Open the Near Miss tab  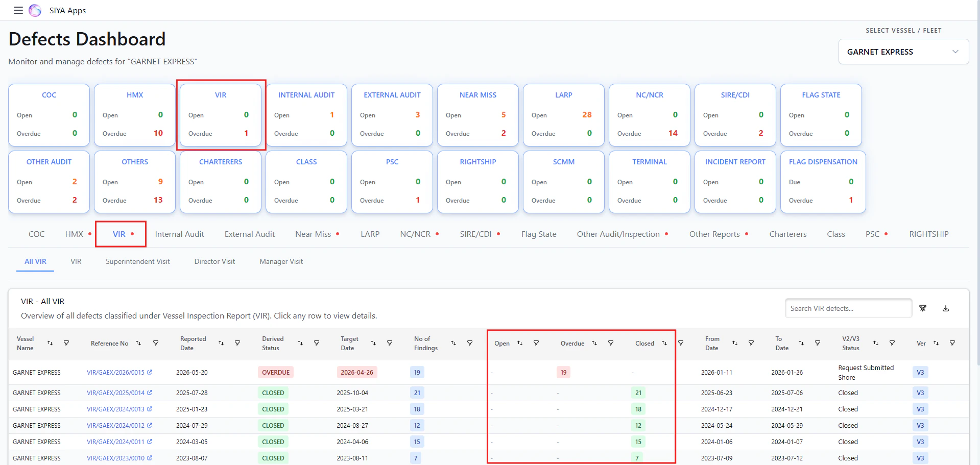pyautogui.click(x=313, y=234)
